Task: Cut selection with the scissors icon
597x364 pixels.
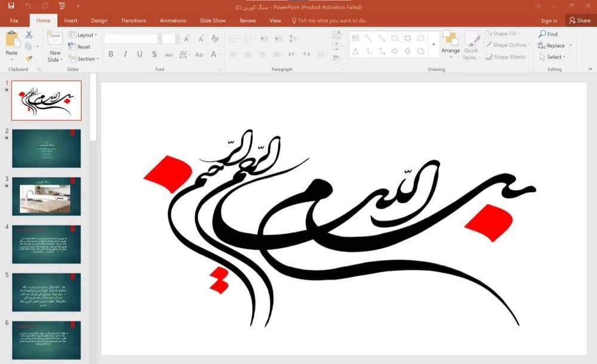Action: pos(29,35)
